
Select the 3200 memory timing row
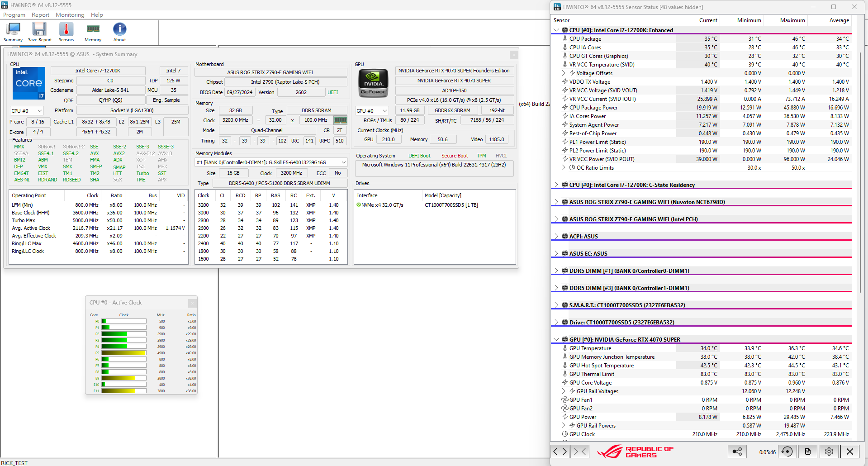pos(270,205)
